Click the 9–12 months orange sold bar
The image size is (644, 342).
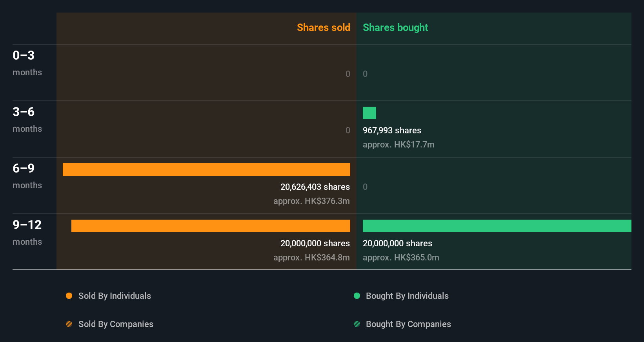pos(211,226)
